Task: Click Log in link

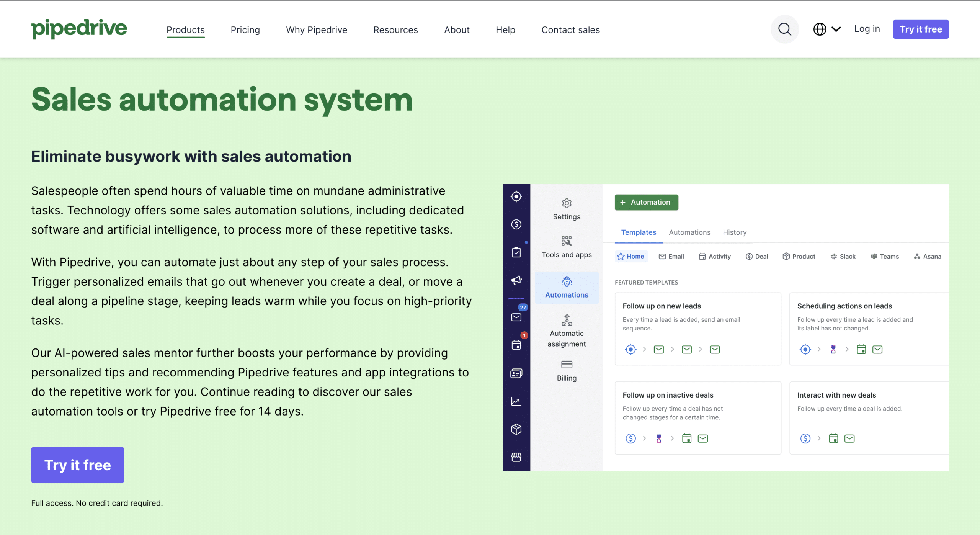Action: [867, 29]
